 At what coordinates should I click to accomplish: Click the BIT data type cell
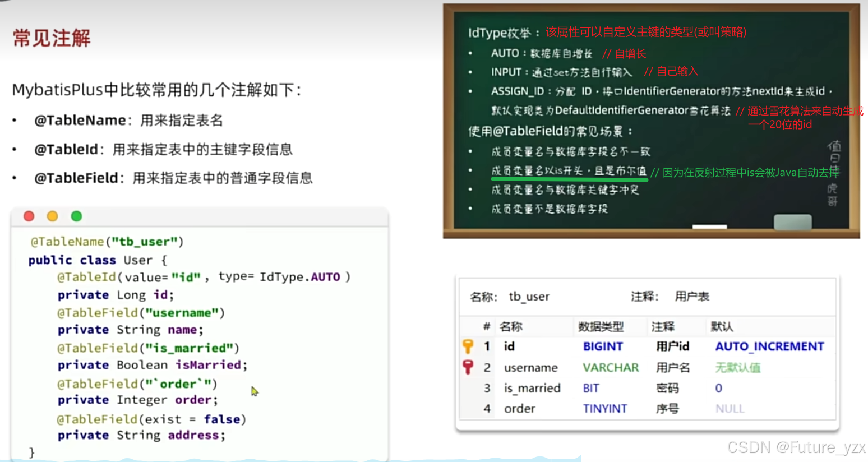pyautogui.click(x=591, y=389)
